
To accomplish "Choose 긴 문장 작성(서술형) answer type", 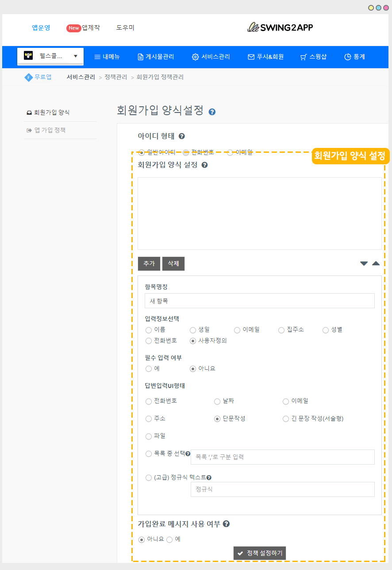I will [x=286, y=419].
